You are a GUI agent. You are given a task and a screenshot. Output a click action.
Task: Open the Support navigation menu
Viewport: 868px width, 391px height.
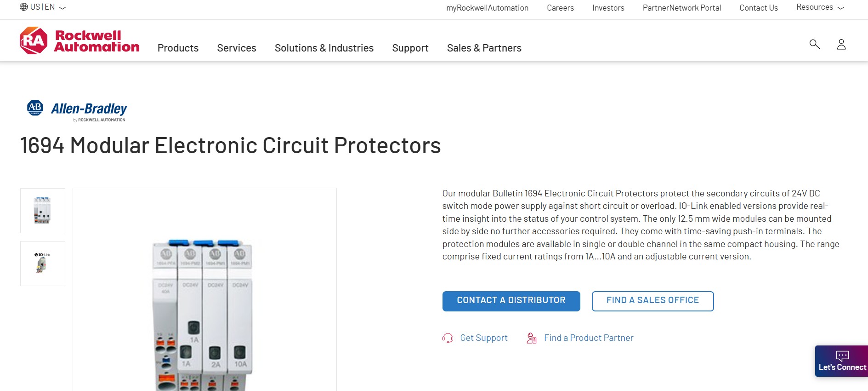point(410,48)
